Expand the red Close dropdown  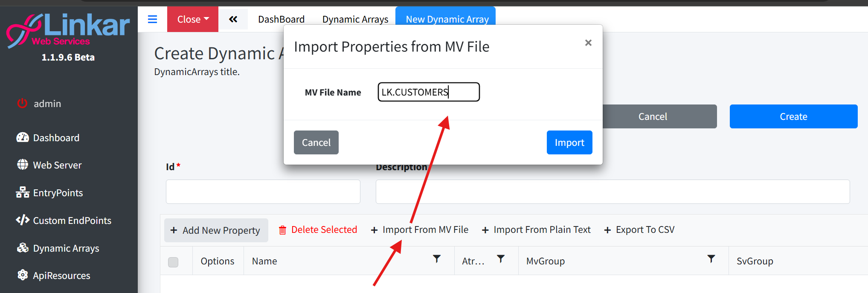coord(193,19)
